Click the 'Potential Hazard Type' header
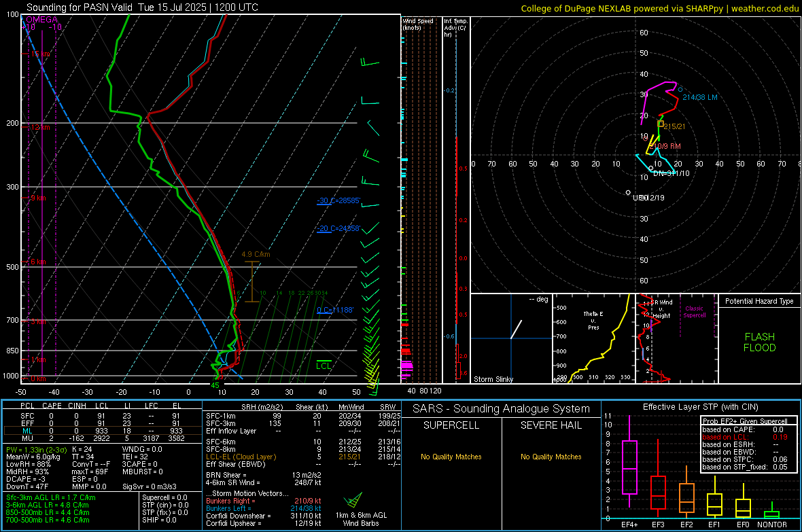Image resolution: width=802 pixels, height=532 pixels. coord(759,301)
